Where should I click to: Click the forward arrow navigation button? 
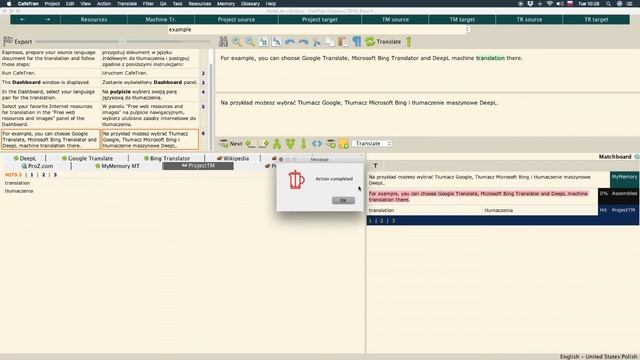[x=47, y=19]
